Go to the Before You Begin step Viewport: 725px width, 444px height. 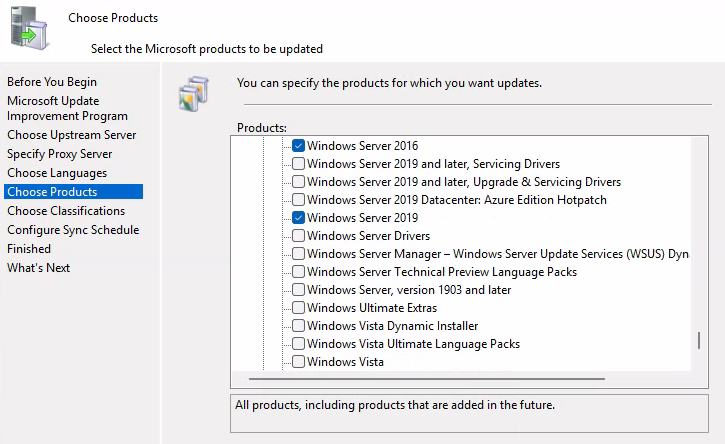tap(52, 82)
